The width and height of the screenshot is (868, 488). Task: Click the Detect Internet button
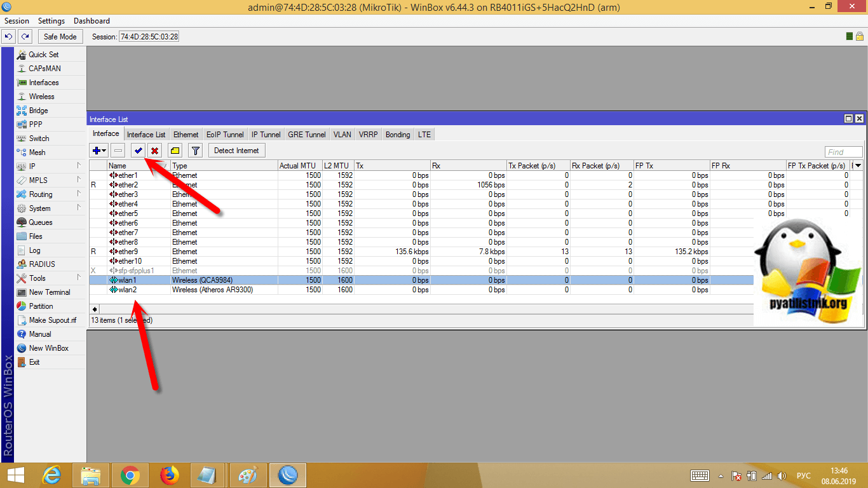coord(236,151)
